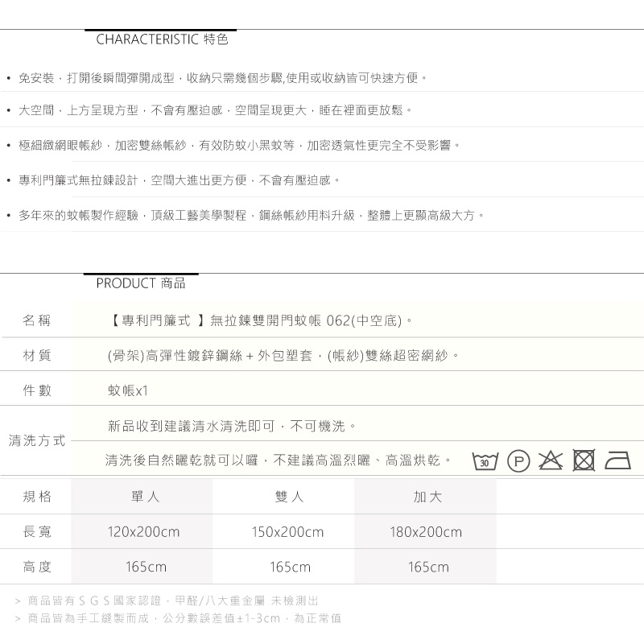Viewport: 644px width, 644px height.
Task: Click the crossed-out square no-tumble-dry icon
Action: click(x=583, y=460)
